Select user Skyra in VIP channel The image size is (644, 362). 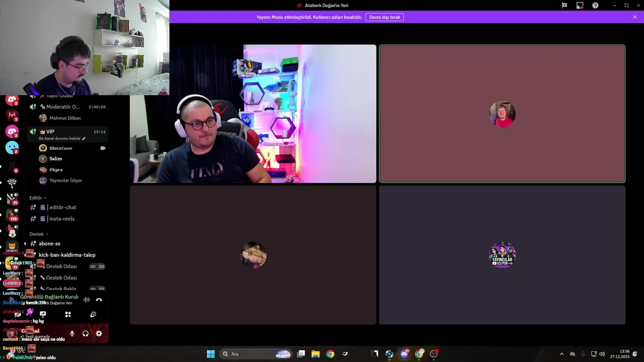[56, 170]
